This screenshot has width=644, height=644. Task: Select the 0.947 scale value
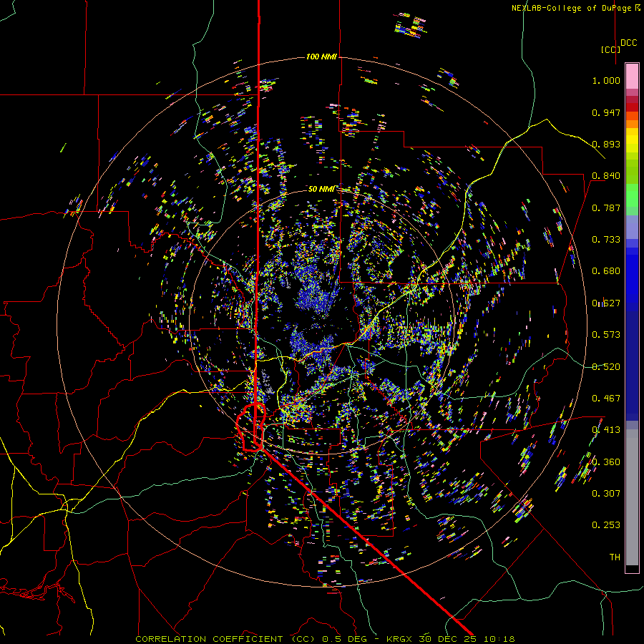tap(606, 112)
